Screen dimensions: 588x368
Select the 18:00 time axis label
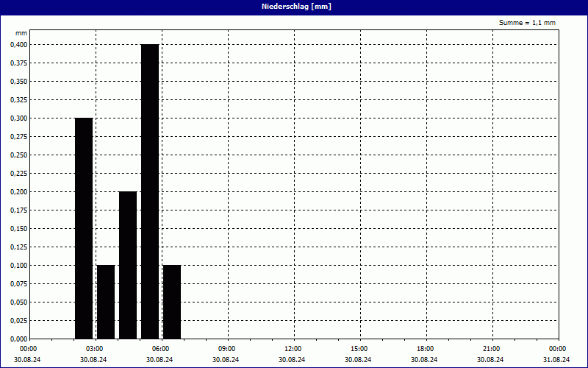[425, 349]
